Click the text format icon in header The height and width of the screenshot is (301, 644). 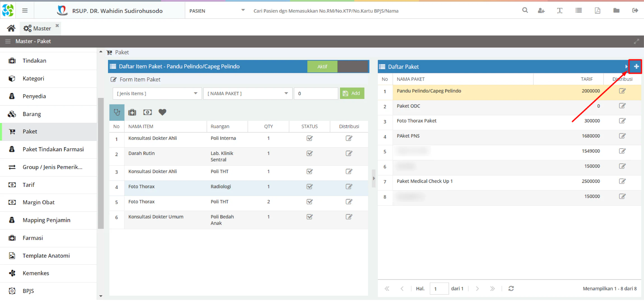click(560, 11)
